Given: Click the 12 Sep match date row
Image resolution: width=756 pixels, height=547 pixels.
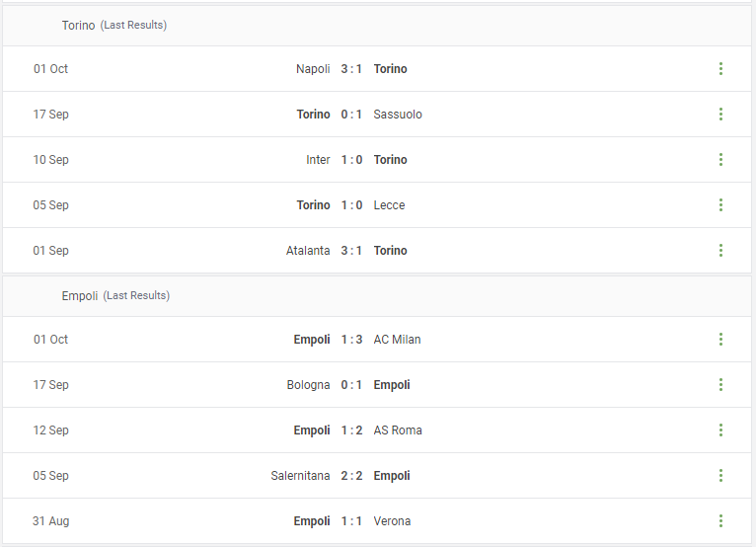Looking at the screenshot, I should [x=377, y=430].
